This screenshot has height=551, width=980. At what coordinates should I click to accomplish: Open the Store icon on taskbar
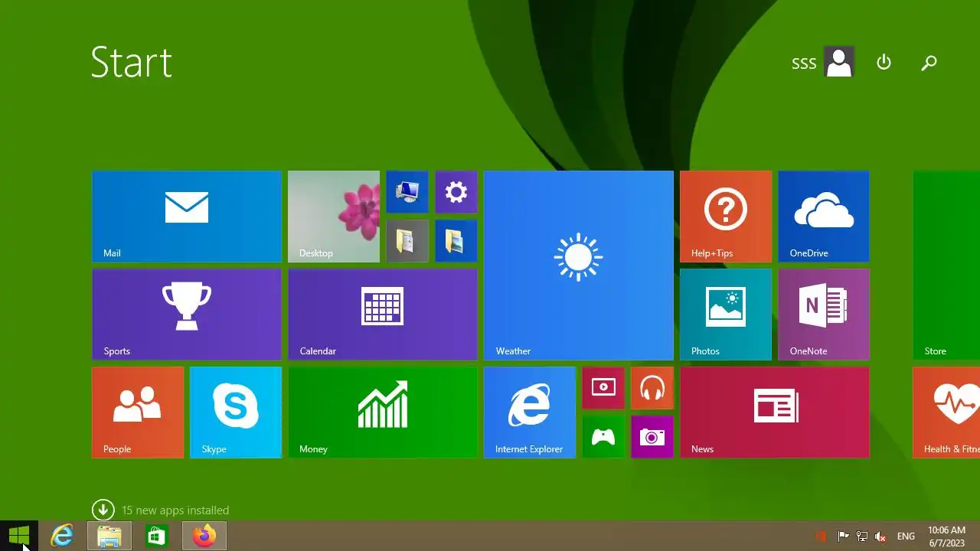pos(156,536)
